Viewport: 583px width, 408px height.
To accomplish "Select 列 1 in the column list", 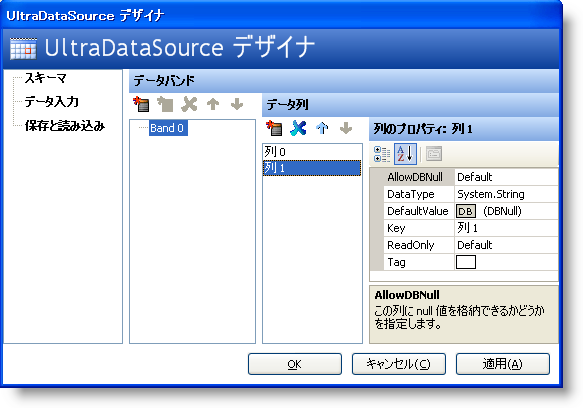I will point(312,168).
